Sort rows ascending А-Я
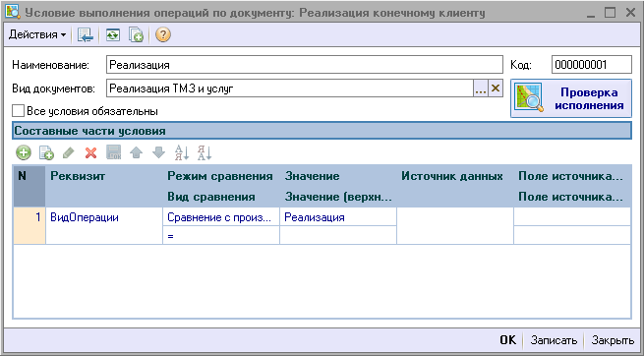This screenshot has width=644, height=356. coord(182,153)
